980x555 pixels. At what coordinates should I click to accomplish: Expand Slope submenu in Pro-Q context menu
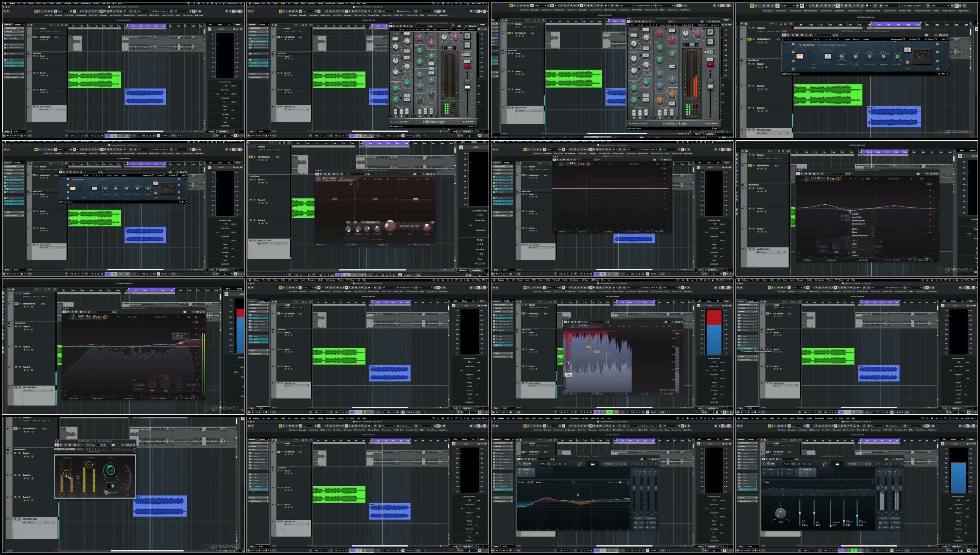coord(862,232)
